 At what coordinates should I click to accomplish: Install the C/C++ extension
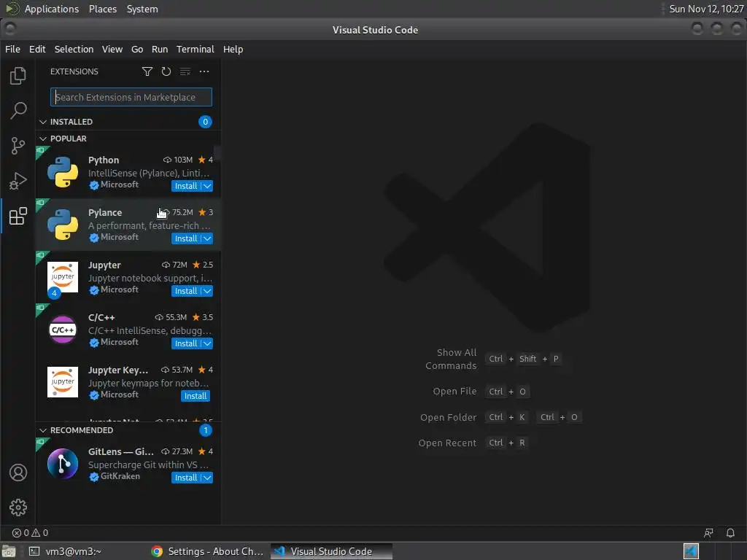tap(186, 343)
